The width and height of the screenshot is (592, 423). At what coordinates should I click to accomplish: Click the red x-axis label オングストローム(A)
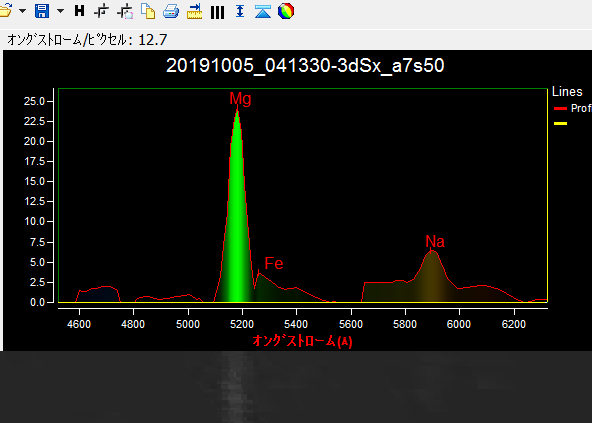coord(302,341)
